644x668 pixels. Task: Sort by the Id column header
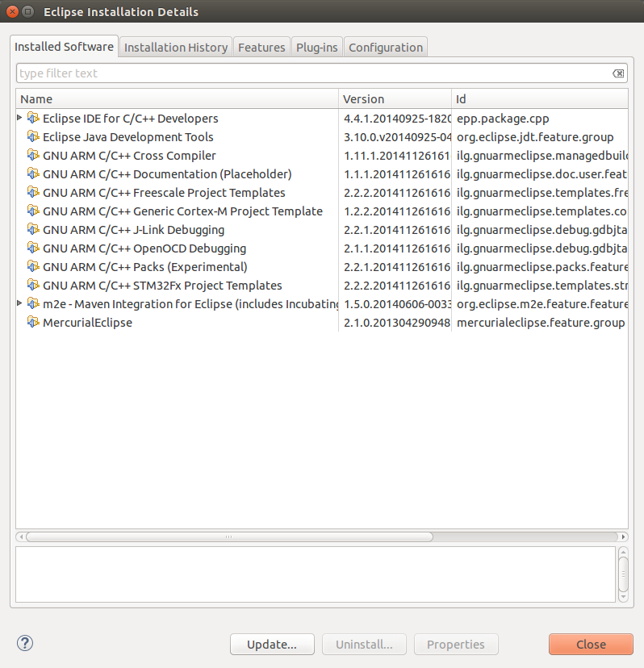click(540, 99)
